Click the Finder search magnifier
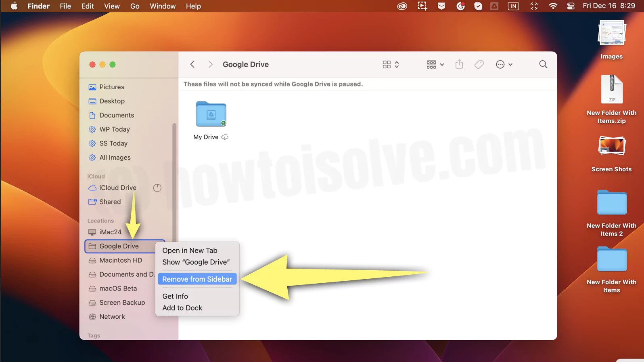The height and width of the screenshot is (362, 644). coord(543,64)
